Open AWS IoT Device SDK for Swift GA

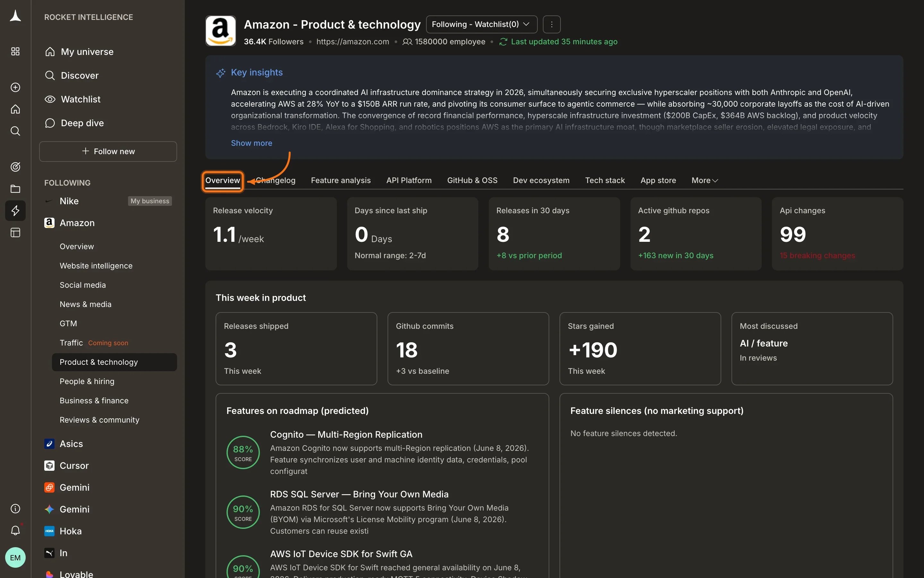(341, 554)
